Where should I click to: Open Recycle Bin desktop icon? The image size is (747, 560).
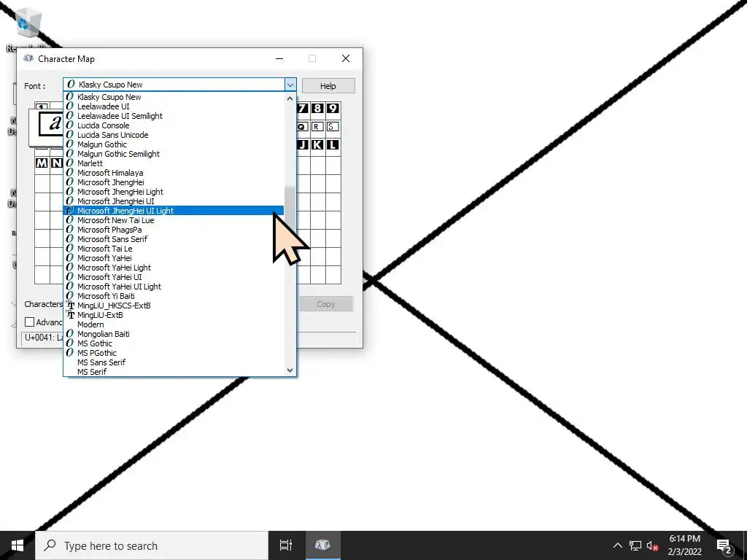tap(28, 28)
